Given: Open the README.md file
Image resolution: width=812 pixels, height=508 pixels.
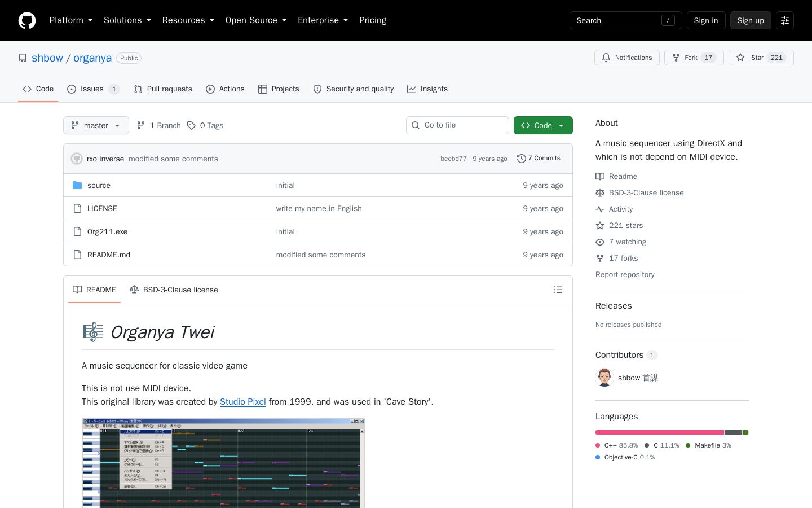Looking at the screenshot, I should [x=109, y=255].
